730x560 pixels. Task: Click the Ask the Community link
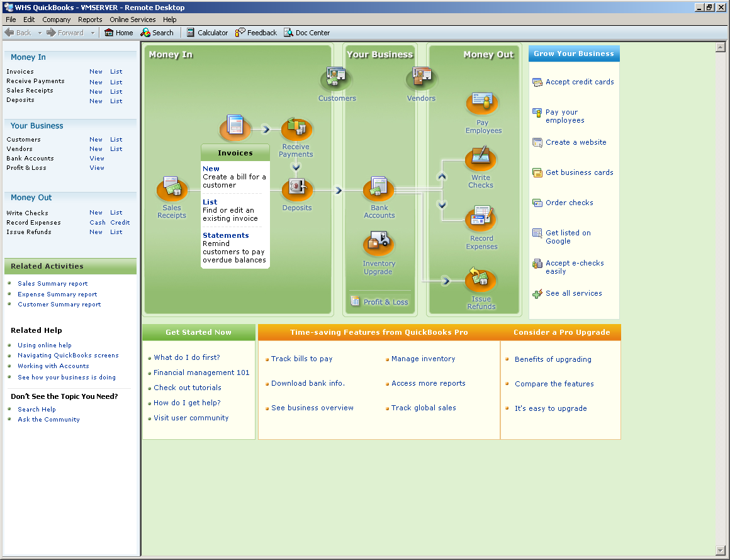click(x=49, y=420)
